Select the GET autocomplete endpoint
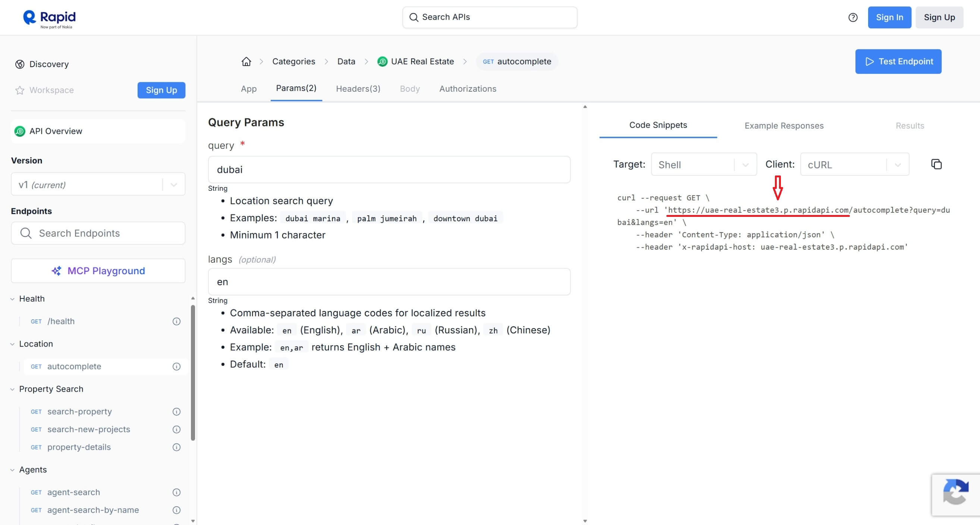 click(x=74, y=367)
